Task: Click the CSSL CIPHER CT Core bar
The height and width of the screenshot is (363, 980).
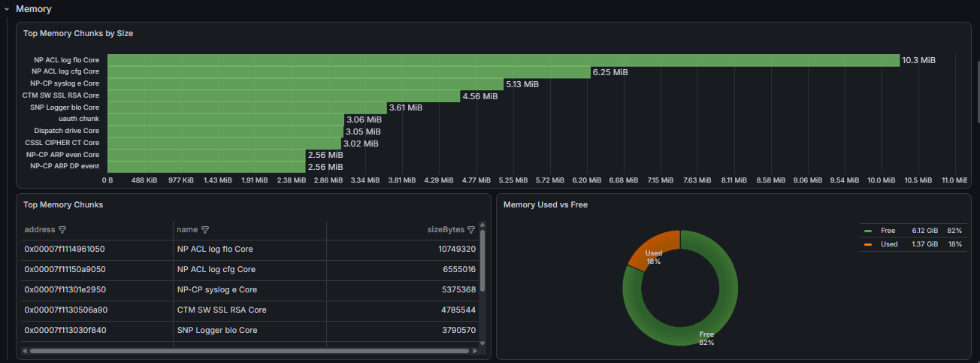Action: coord(224,144)
